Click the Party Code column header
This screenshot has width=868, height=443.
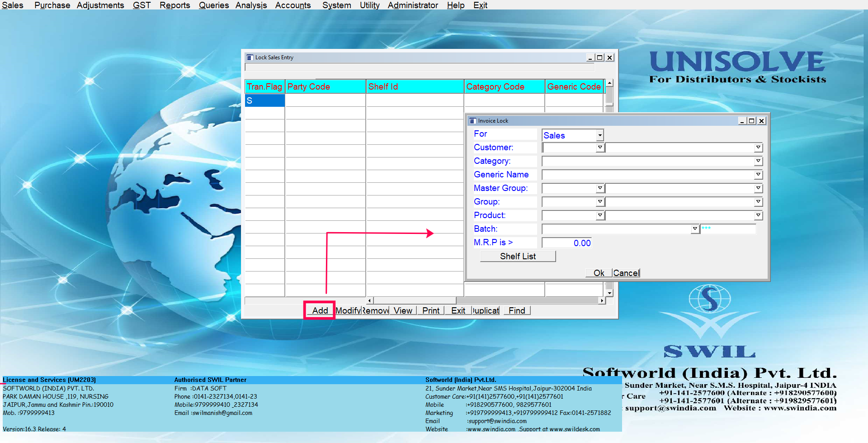pos(325,86)
